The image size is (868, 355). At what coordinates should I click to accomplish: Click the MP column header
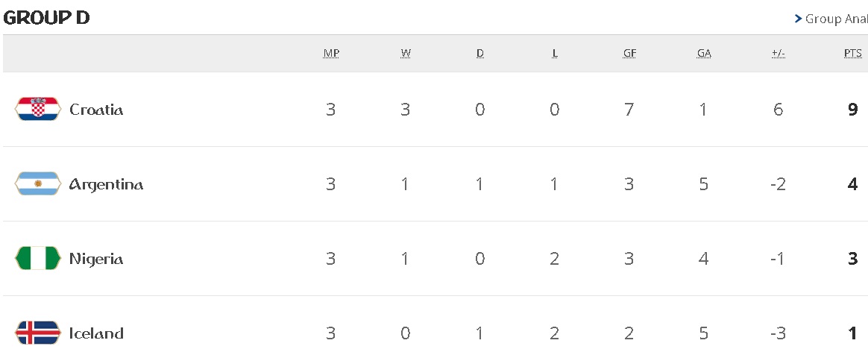tap(331, 54)
